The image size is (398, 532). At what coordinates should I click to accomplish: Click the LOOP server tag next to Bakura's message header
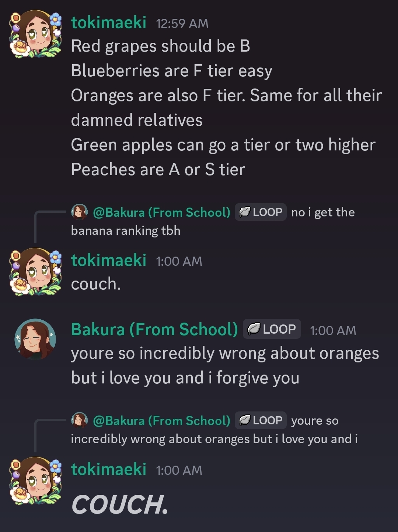pyautogui.click(x=272, y=329)
